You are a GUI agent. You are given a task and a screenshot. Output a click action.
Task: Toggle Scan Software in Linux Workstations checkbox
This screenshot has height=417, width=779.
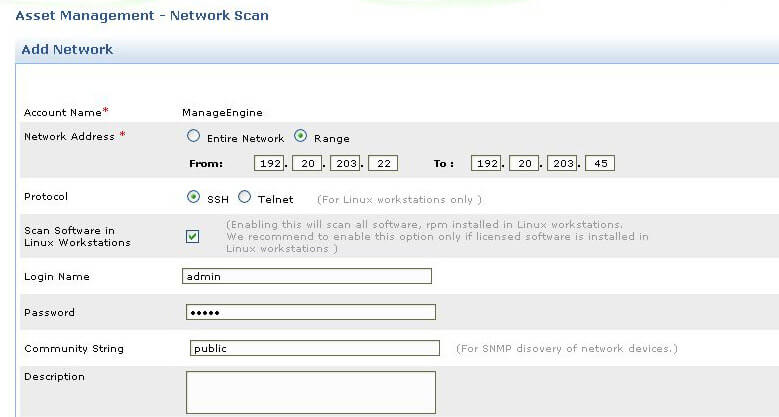coord(192,236)
